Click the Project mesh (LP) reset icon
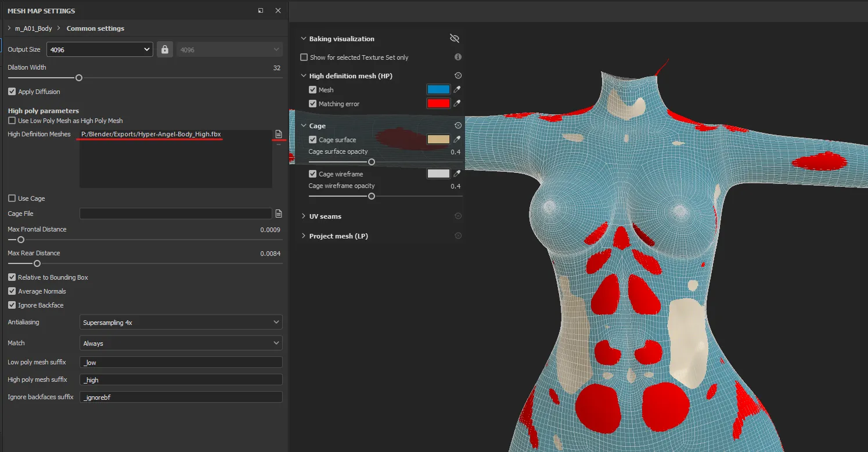Viewport: 868px width, 452px height. [x=458, y=236]
